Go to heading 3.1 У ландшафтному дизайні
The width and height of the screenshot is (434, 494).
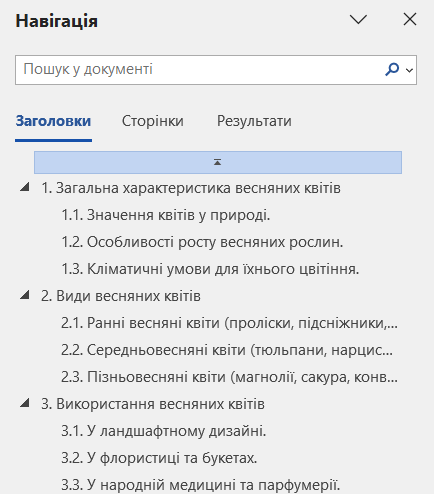tap(164, 431)
